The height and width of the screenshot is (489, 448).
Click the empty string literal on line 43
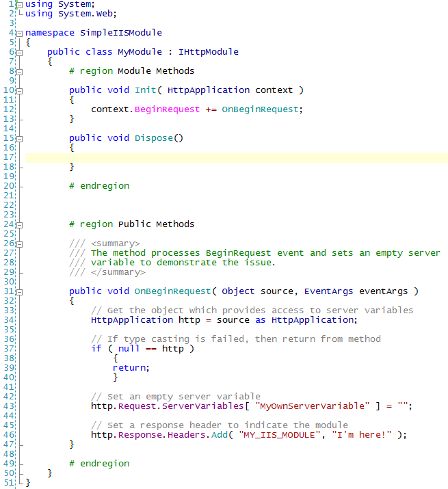(x=402, y=406)
